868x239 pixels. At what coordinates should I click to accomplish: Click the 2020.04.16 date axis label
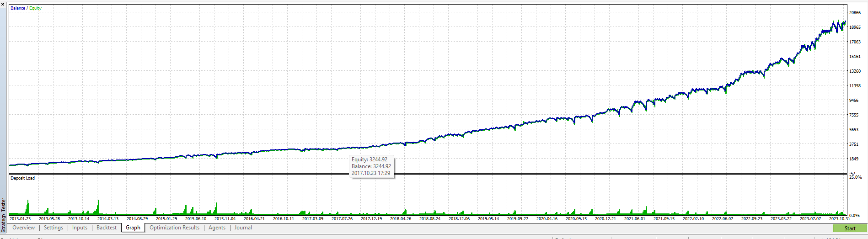547,219
